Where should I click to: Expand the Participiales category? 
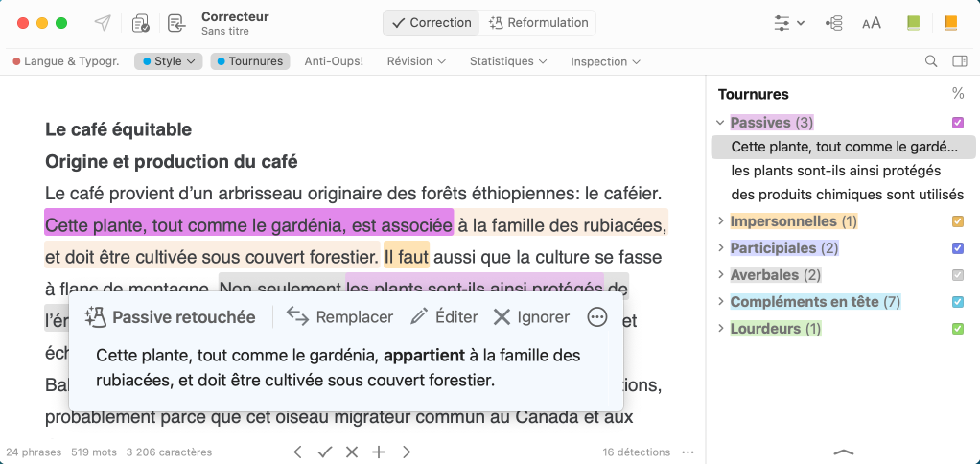[x=720, y=248]
